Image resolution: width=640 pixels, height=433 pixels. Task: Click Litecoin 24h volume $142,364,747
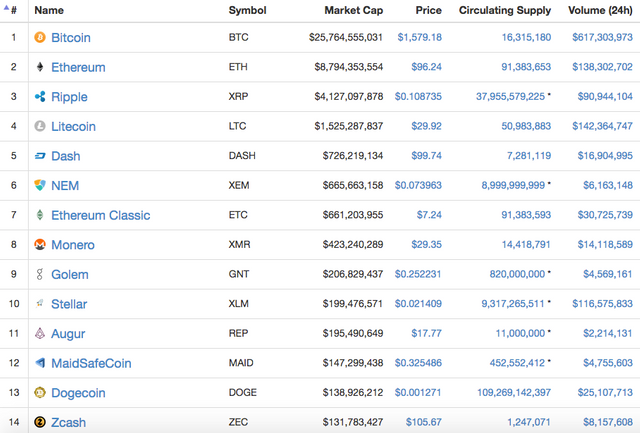602,126
